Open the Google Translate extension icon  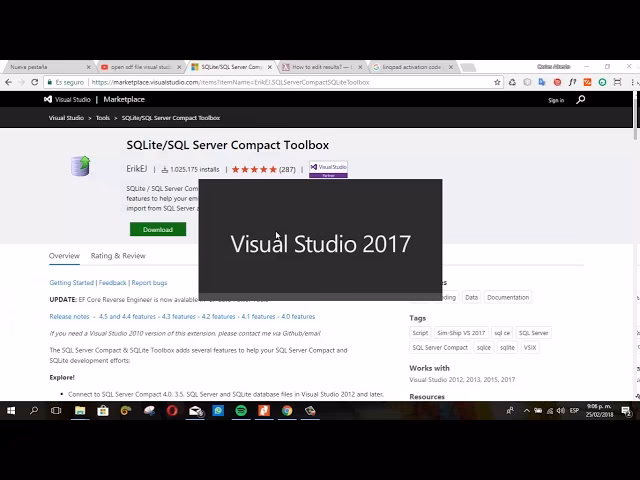click(542, 82)
